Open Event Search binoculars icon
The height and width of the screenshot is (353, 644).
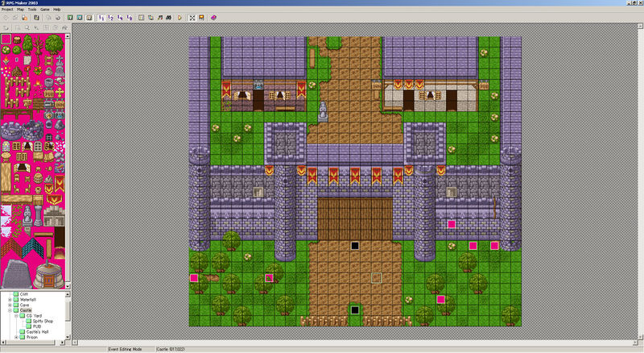tap(169, 17)
